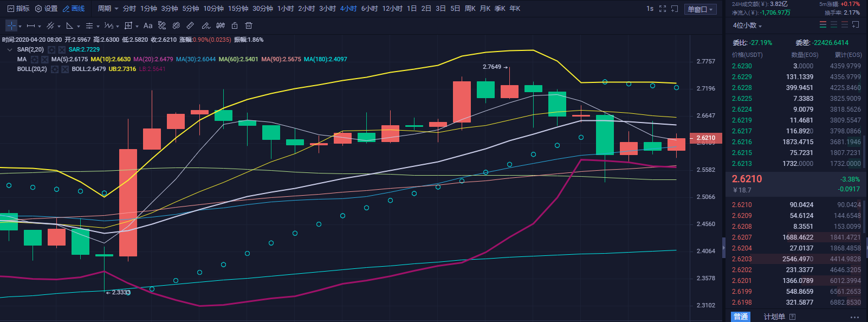Select the ruler measure tool

[190, 25]
